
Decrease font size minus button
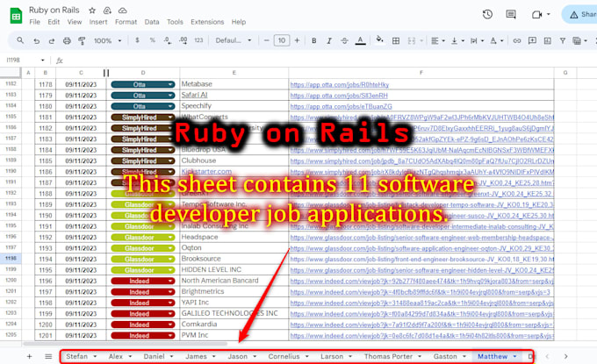click(266, 40)
